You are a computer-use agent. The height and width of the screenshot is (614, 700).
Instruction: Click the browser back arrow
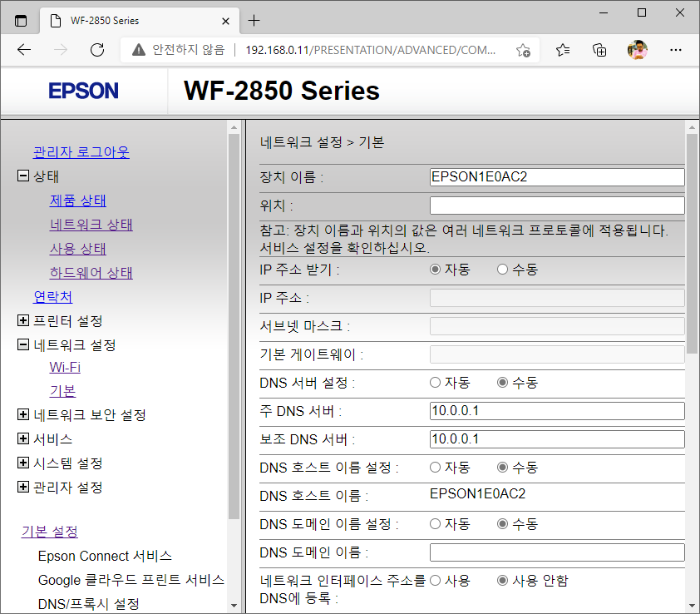24,50
